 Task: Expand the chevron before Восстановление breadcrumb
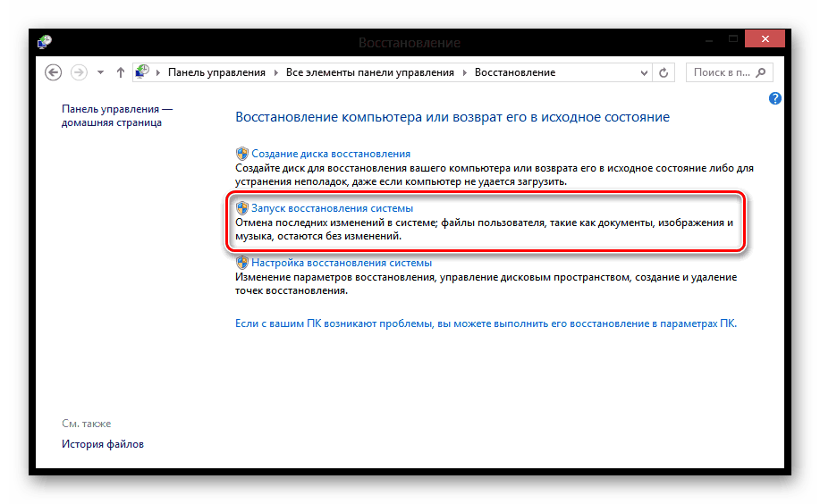(464, 72)
